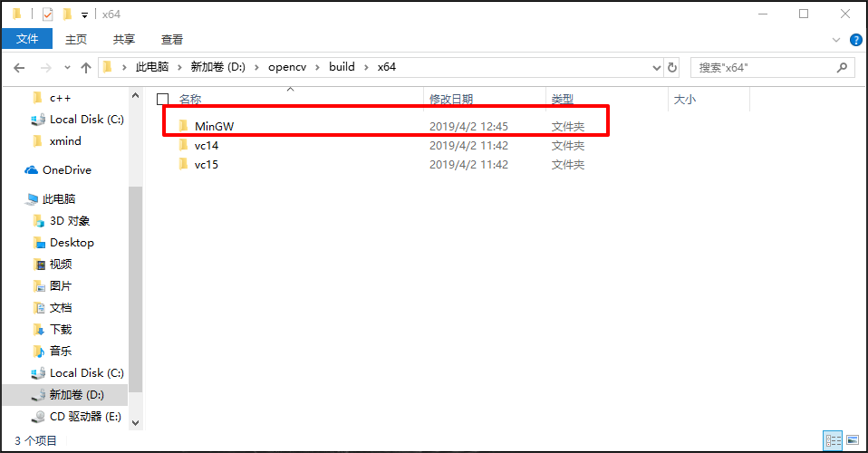Viewport: 868px width, 453px height.
Task: Sort by the 修改日期 column header
Action: point(451,99)
